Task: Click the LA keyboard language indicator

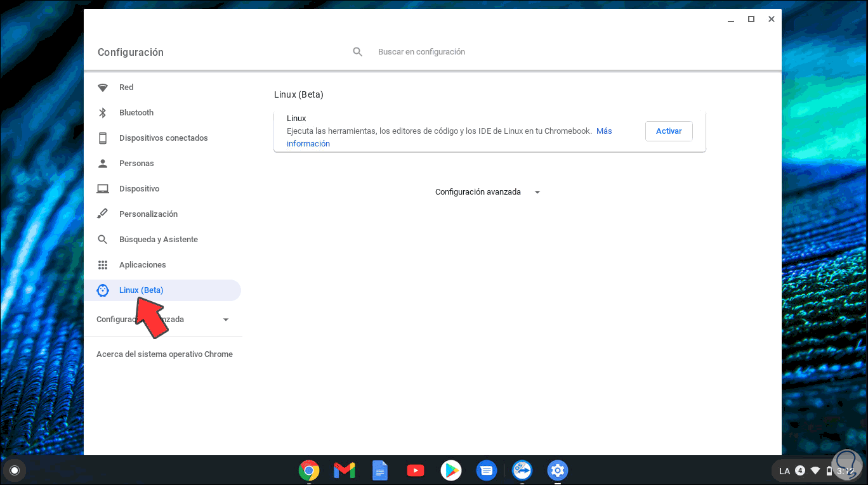Action: coord(785,470)
